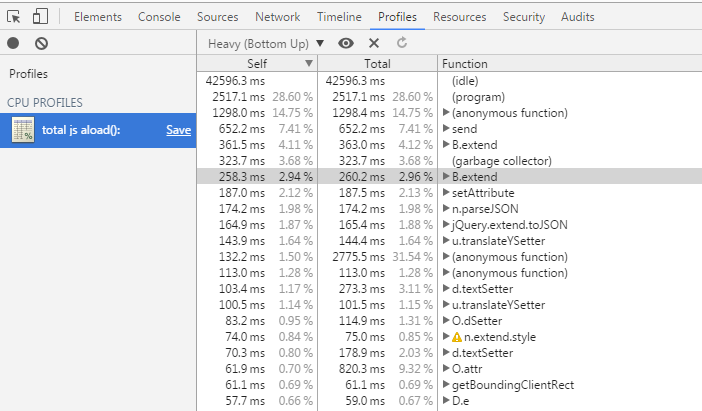
Task: Select the (program) function row
Action: coord(449,97)
